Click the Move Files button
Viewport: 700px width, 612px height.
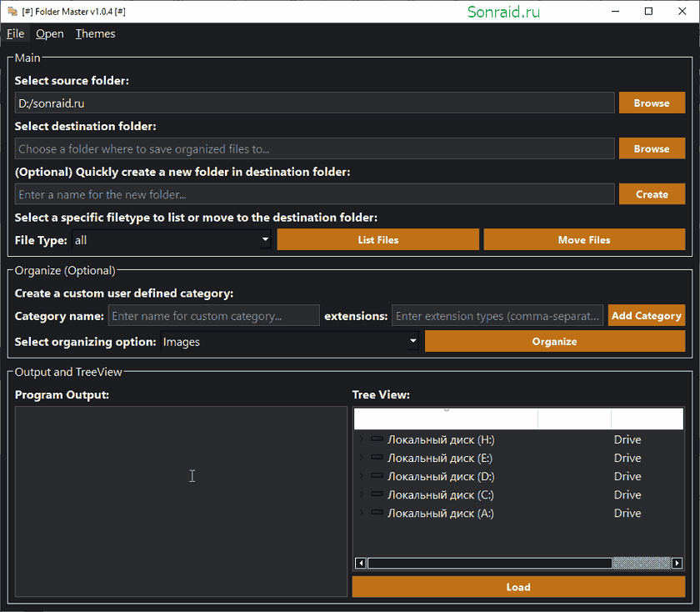tap(584, 239)
